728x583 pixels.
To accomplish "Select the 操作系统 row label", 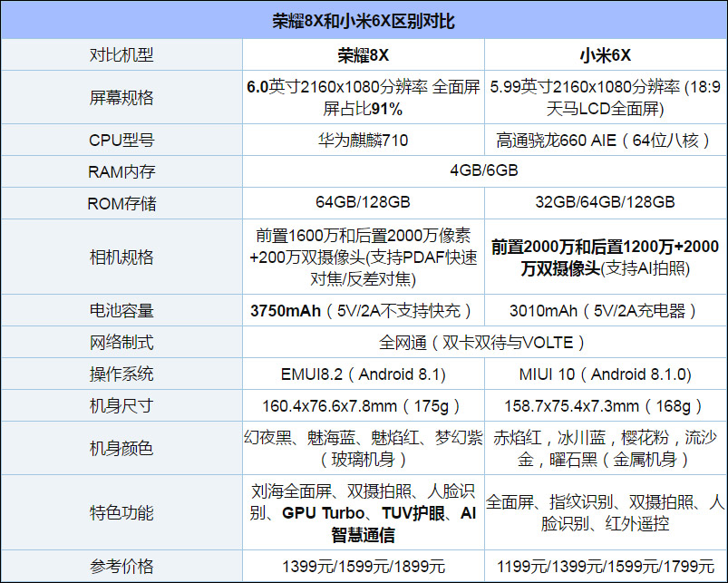I will pyautogui.click(x=121, y=374).
